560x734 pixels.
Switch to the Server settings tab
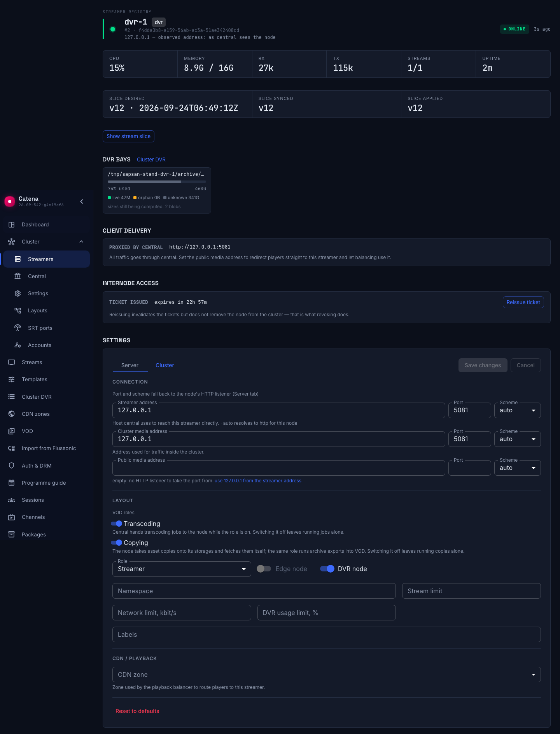(x=130, y=365)
